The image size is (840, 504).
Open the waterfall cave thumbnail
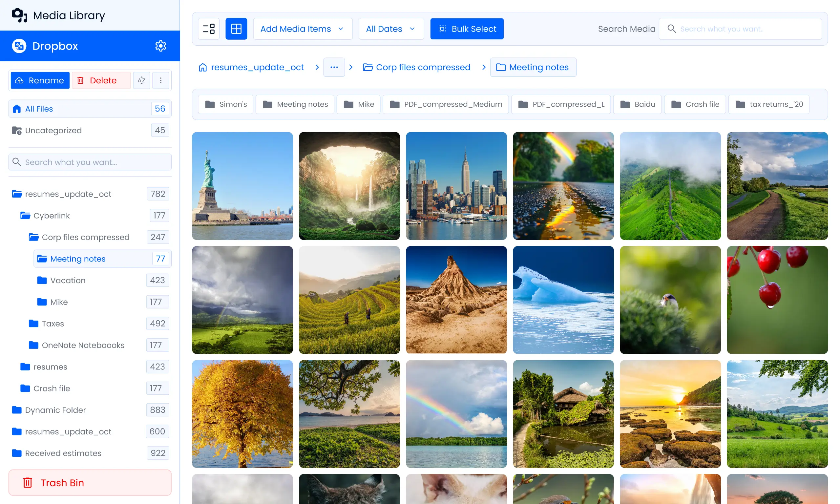click(349, 186)
